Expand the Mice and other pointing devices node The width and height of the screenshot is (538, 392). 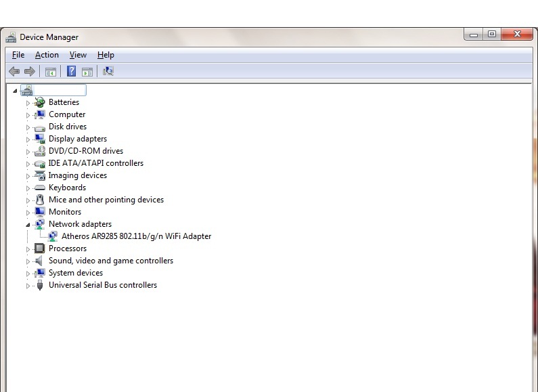pos(28,200)
